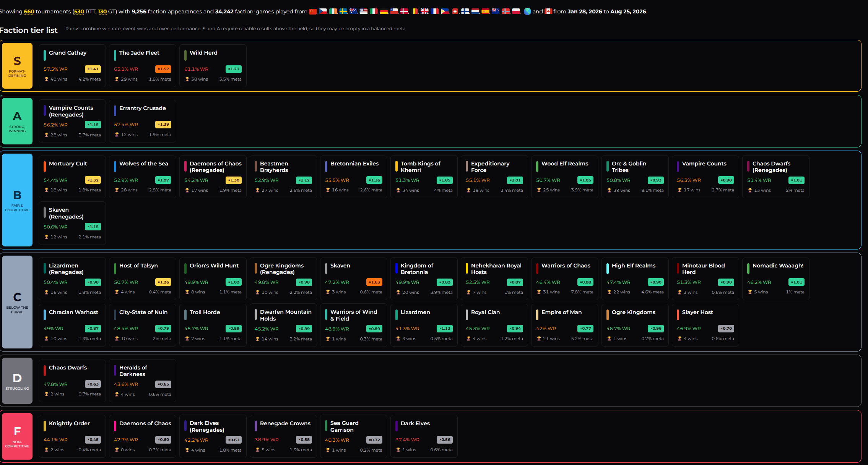Click the High Elf Realms card title
Viewport: 868px width, 465px height.
click(x=634, y=266)
